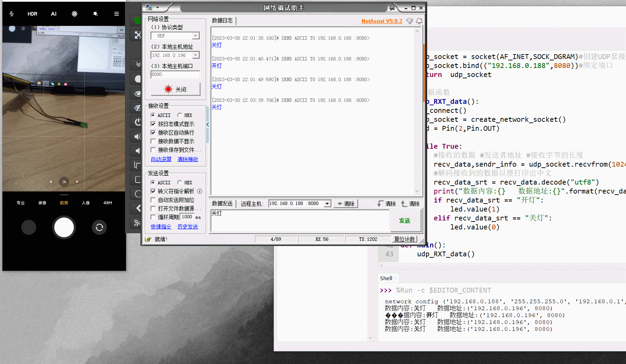Enable 打开文件数据源 checkbox
Image resolution: width=626 pixels, height=364 pixels.
(153, 208)
